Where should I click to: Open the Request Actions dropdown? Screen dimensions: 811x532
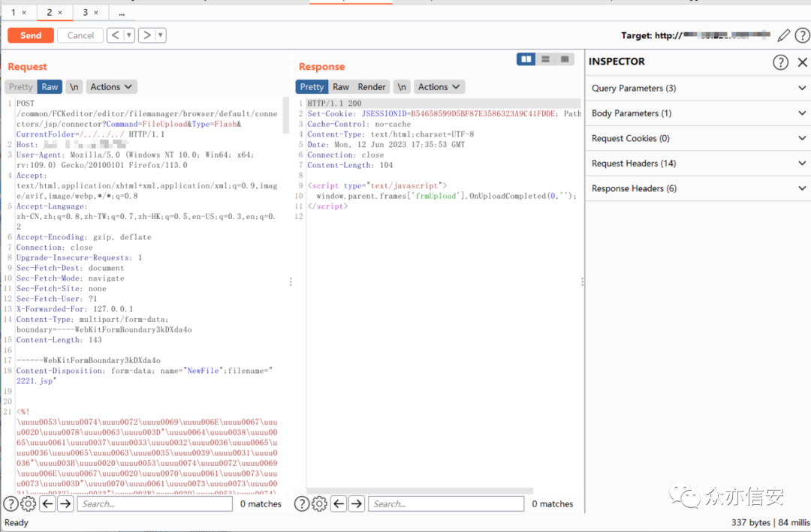[x=111, y=87]
